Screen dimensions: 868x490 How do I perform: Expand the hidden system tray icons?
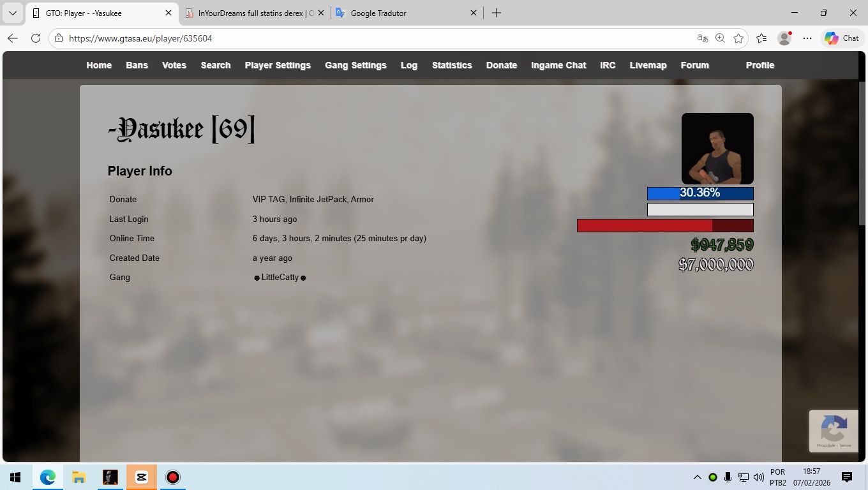point(697,477)
